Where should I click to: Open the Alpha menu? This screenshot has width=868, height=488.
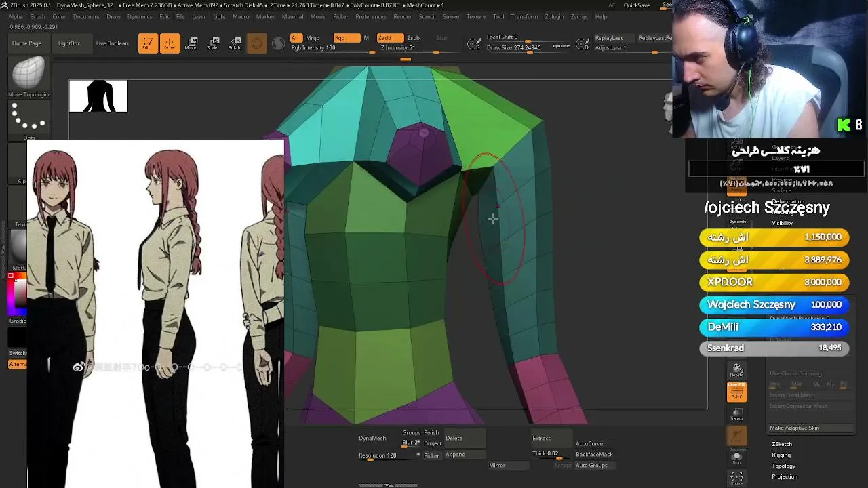pos(15,16)
